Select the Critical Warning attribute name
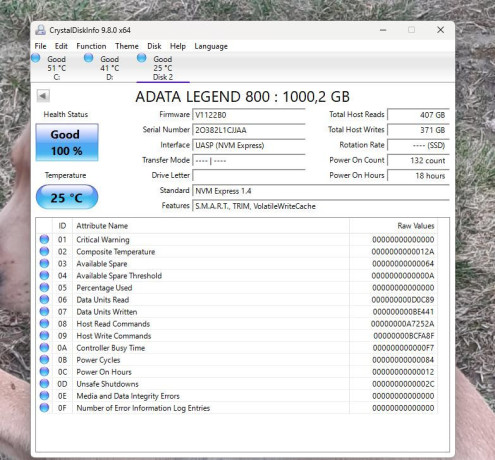495x460 pixels. pyautogui.click(x=103, y=240)
